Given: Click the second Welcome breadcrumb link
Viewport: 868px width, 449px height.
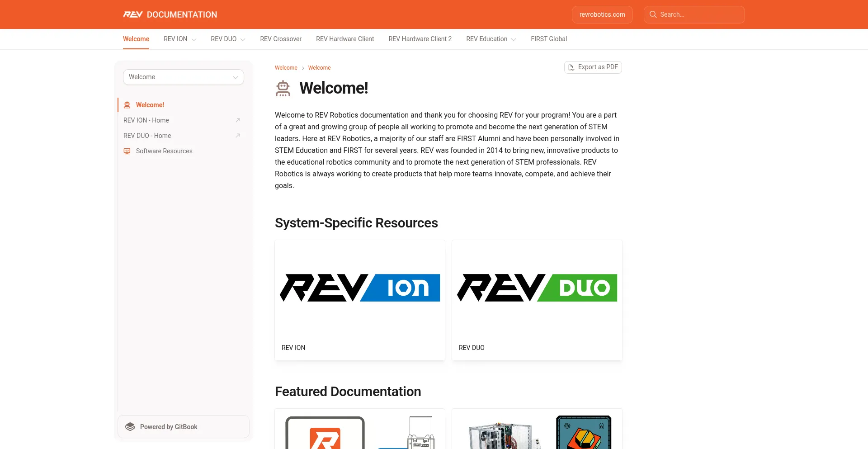Looking at the screenshot, I should click(319, 68).
